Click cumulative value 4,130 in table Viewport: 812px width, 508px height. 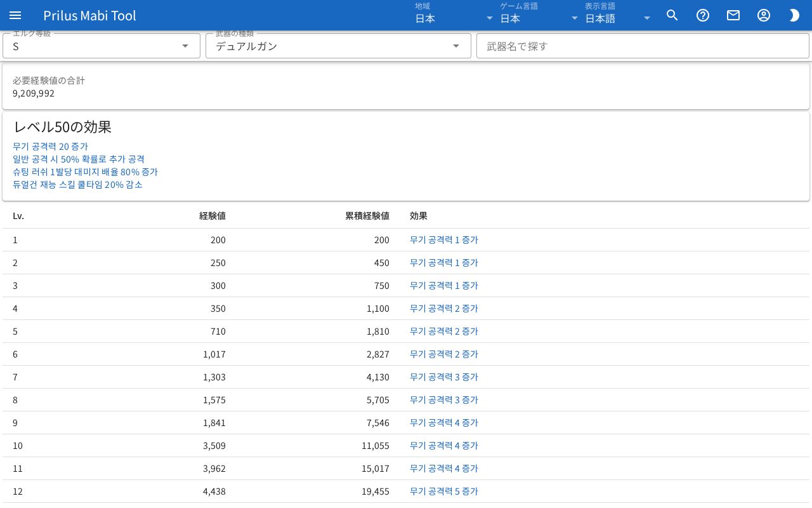[378, 377]
